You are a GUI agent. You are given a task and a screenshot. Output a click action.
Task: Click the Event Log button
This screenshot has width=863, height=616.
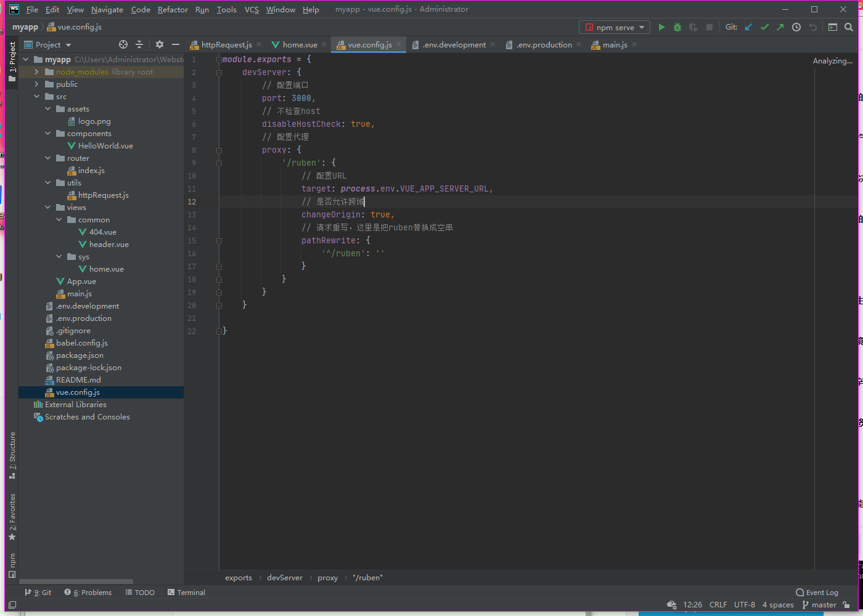point(817,593)
